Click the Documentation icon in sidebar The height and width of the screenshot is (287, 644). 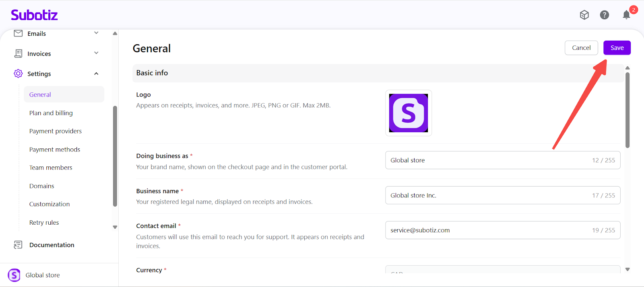18,245
